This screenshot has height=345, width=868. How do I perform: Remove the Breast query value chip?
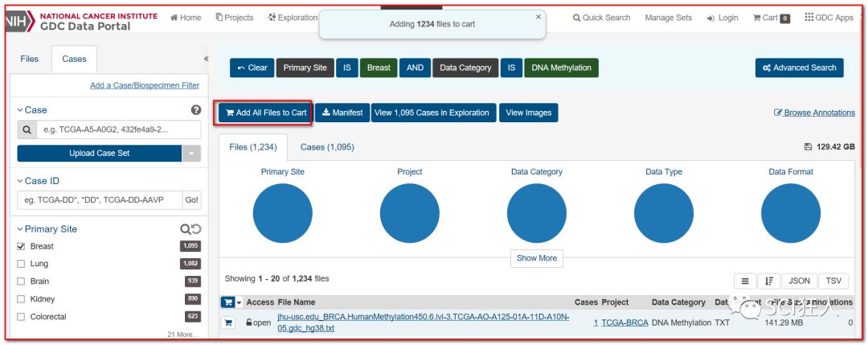pyautogui.click(x=379, y=68)
